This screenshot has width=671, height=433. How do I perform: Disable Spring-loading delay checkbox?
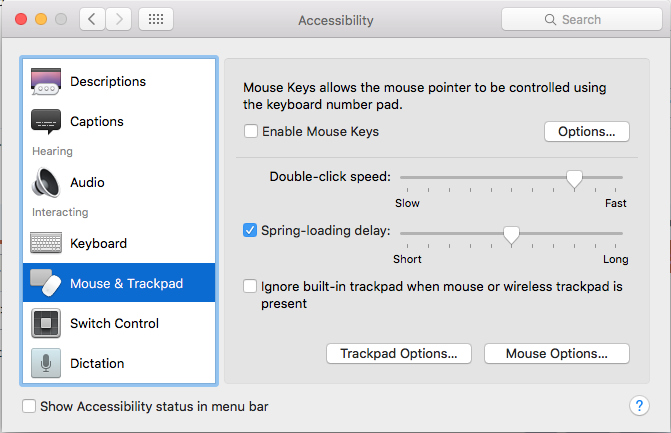pos(251,230)
